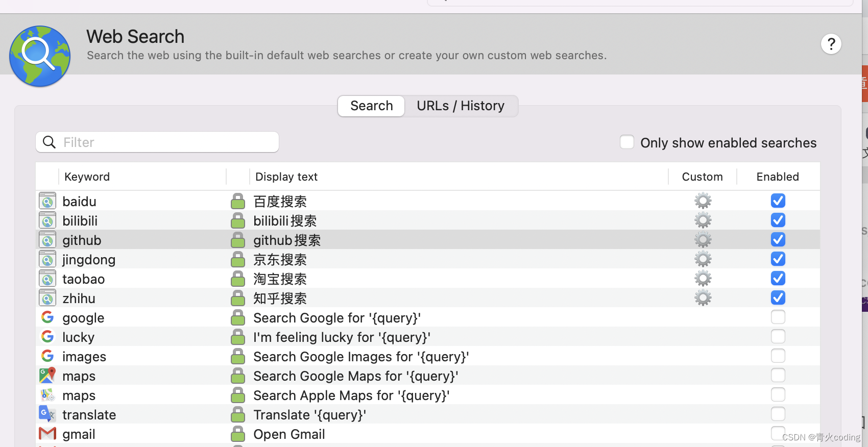Image resolution: width=868 pixels, height=447 pixels.
Task: Click the lock icon for zhihu
Action: click(x=238, y=298)
